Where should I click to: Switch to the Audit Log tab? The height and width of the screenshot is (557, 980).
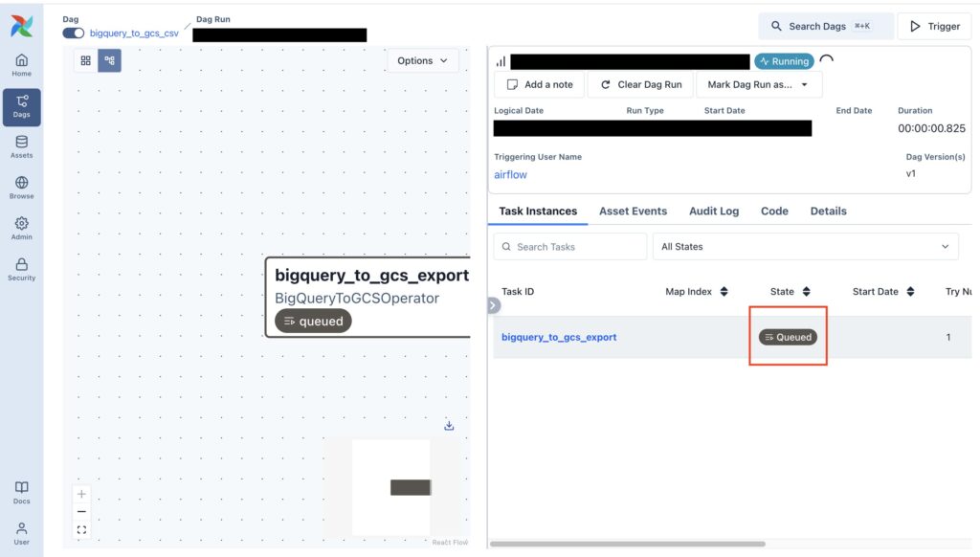714,211
